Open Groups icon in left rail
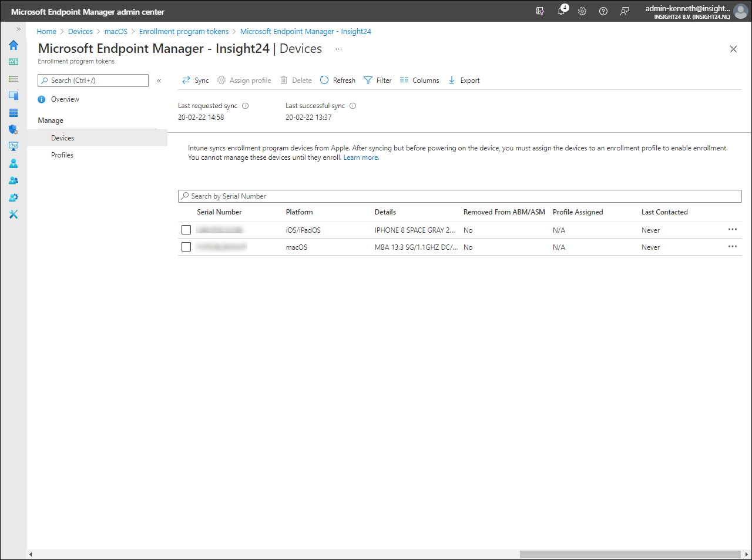Screen dimensions: 752x560 [x=13, y=180]
